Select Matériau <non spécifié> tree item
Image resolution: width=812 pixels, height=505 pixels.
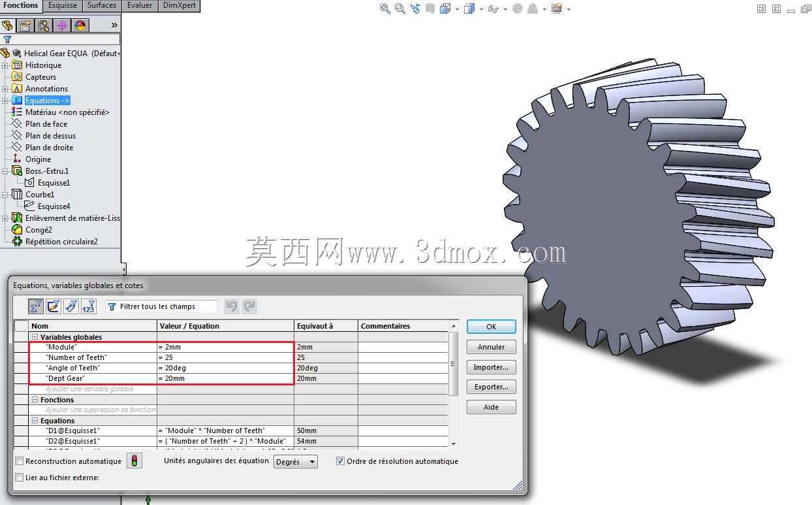[67, 112]
